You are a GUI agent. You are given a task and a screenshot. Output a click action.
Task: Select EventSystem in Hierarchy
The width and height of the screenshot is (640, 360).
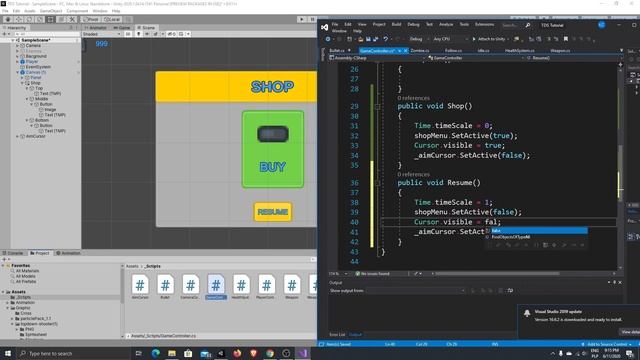point(38,67)
